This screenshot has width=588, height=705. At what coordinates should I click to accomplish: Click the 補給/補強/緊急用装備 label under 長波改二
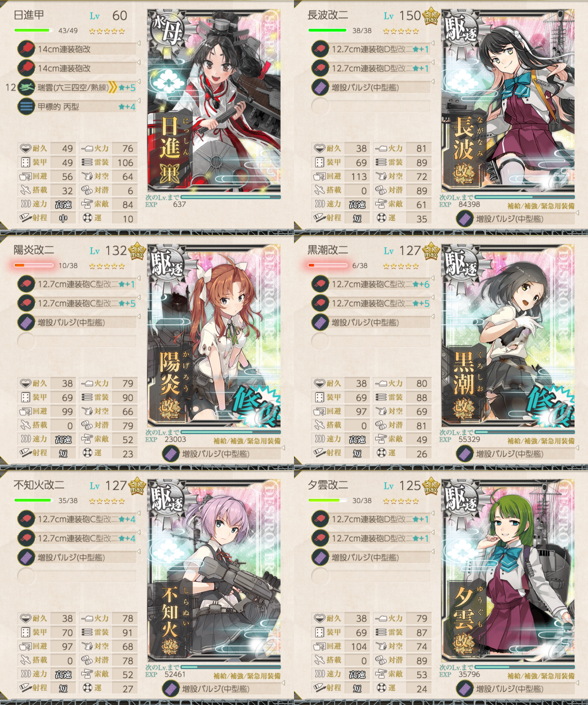[x=541, y=206]
